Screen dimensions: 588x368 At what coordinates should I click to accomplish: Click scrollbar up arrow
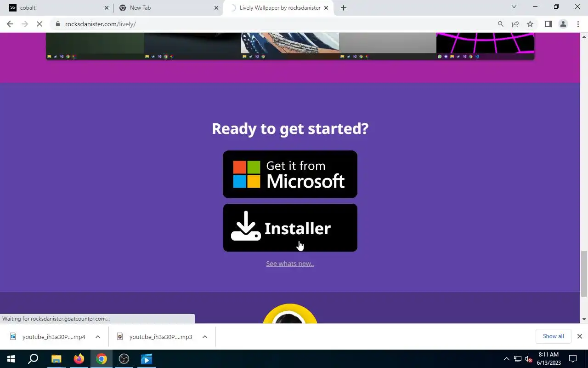coord(584,36)
